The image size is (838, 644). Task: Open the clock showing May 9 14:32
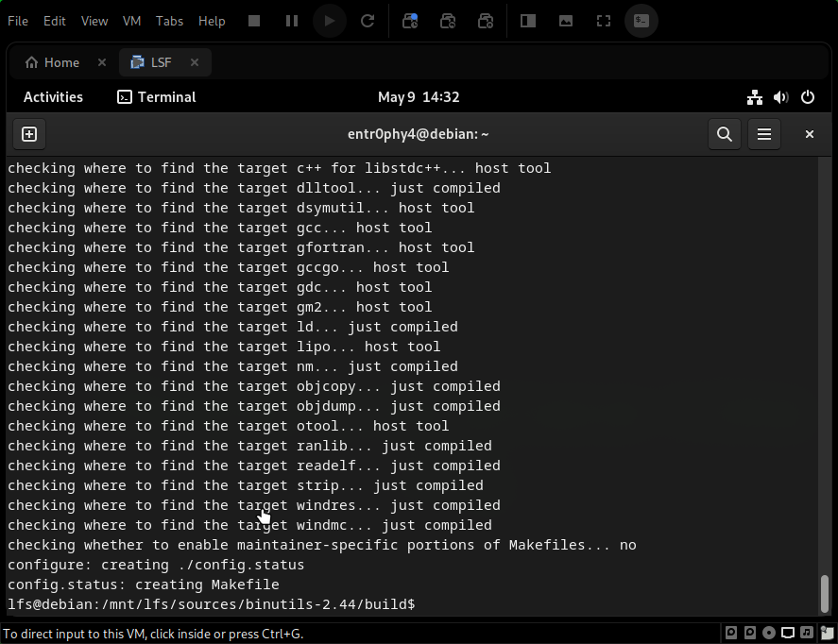[x=419, y=97]
